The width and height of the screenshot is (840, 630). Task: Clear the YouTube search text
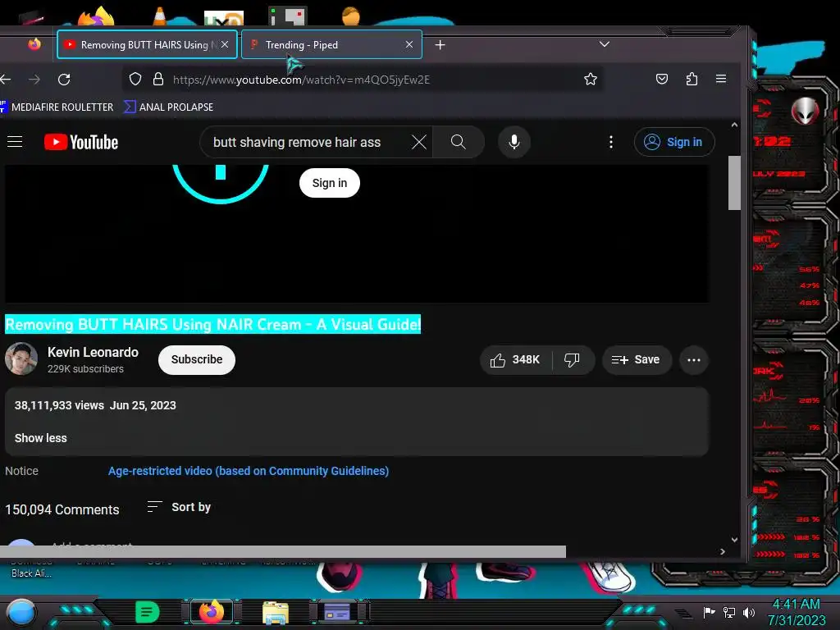pyautogui.click(x=419, y=142)
